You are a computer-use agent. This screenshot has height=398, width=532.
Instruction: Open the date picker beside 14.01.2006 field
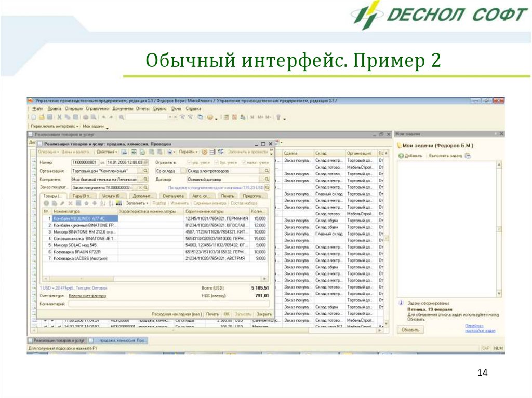[x=145, y=163]
